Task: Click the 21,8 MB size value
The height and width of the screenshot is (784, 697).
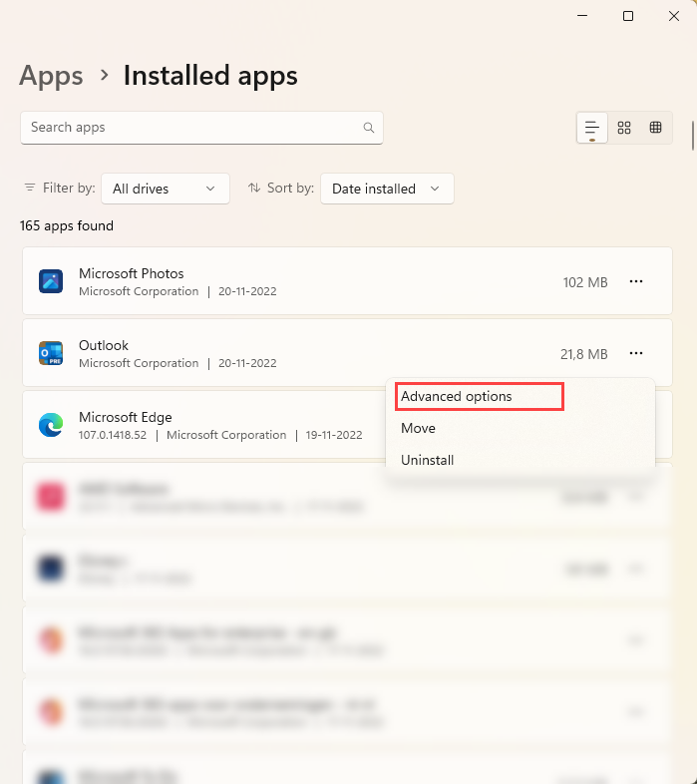Action: pos(584,354)
